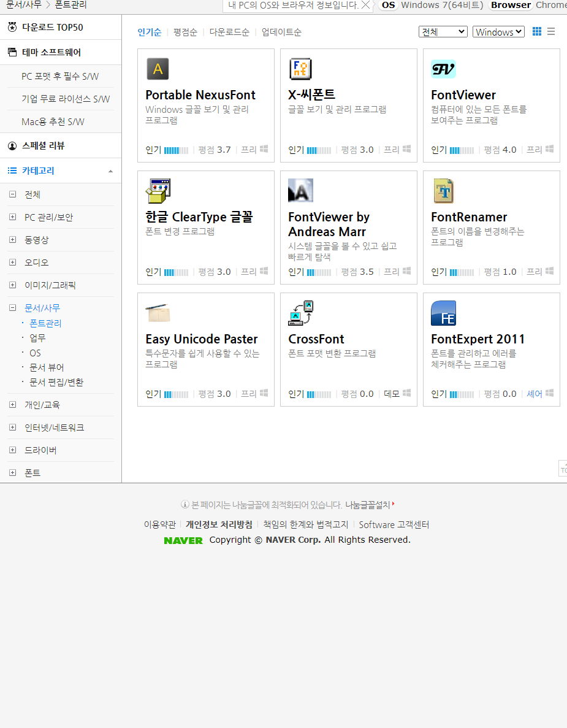Sort by 인기순
Viewport: 567px width, 728px height.
tap(150, 32)
